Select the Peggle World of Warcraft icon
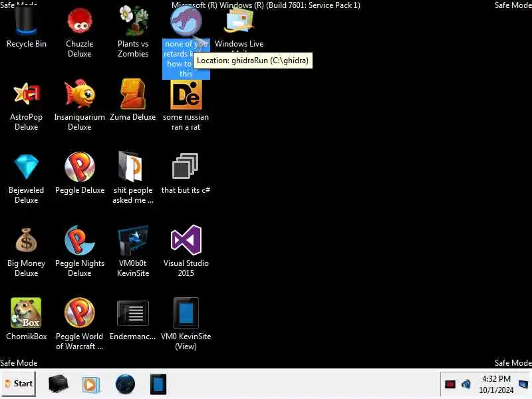Screen dimensions: 532x399 [x=79, y=313]
